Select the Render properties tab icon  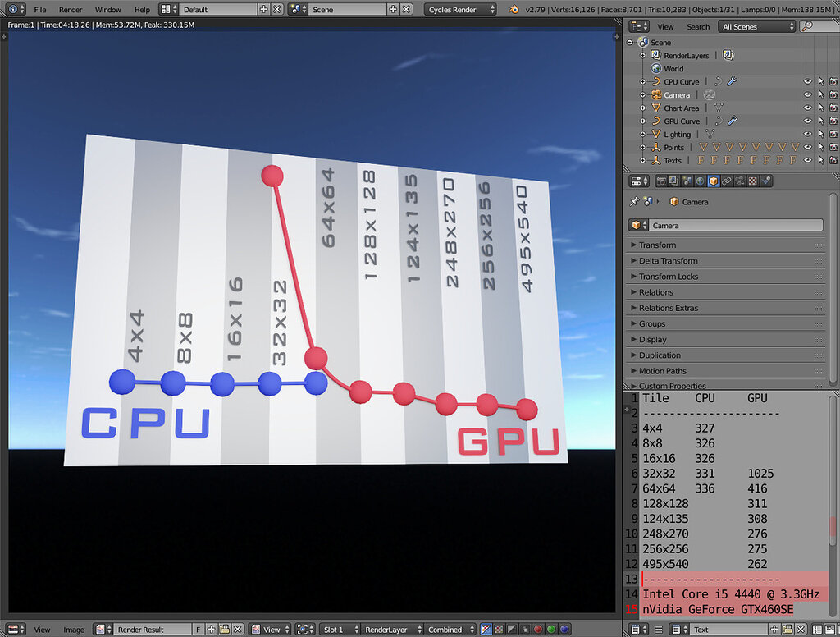[x=661, y=181]
